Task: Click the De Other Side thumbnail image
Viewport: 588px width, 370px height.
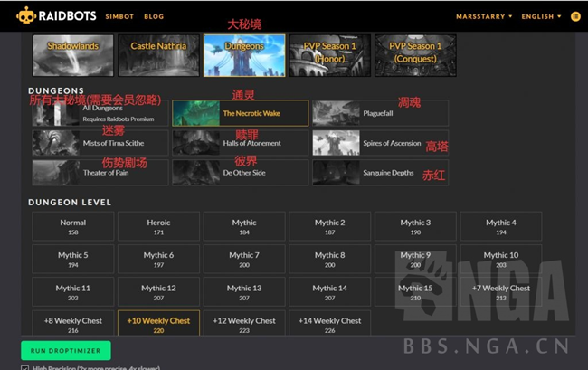Action: pos(196,173)
